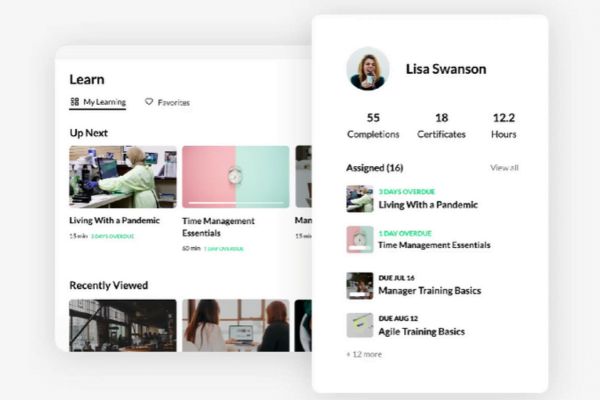The image size is (600, 400).
Task: Click the progress bar on Time Management Essentials card
Action: tap(236, 203)
